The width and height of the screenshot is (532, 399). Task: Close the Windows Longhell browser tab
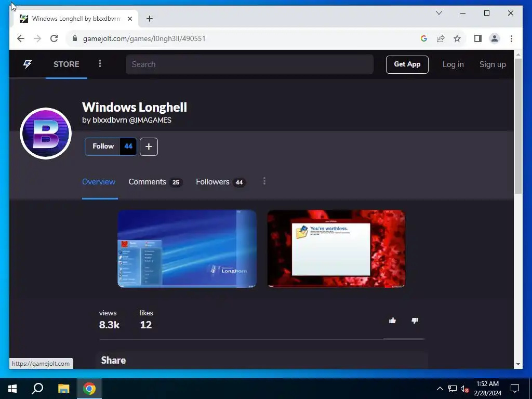click(x=129, y=19)
